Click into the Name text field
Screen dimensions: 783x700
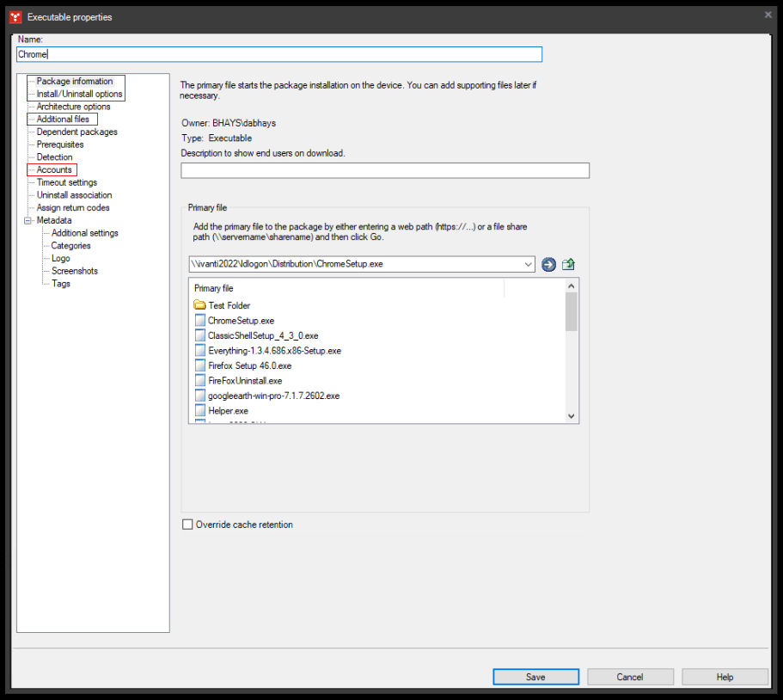coord(279,54)
